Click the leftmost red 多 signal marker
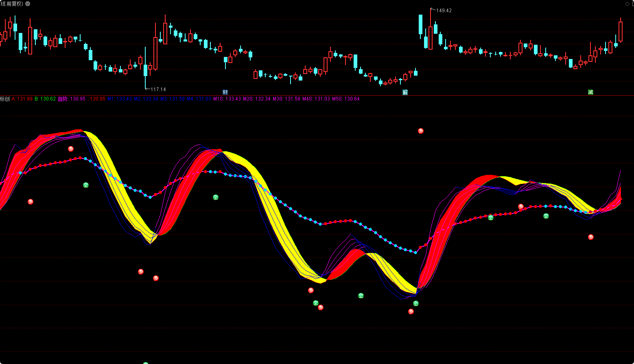The height and width of the screenshot is (364, 634). click(31, 202)
